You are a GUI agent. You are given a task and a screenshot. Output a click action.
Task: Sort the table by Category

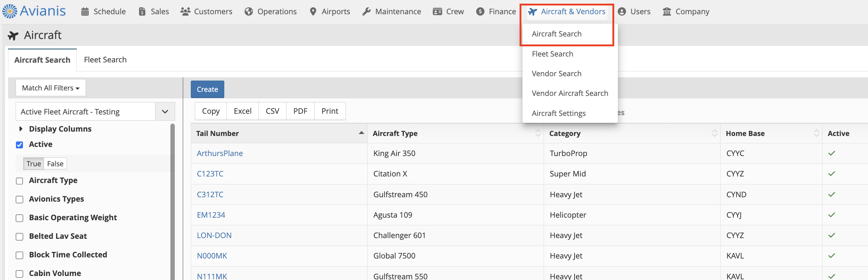click(x=632, y=133)
